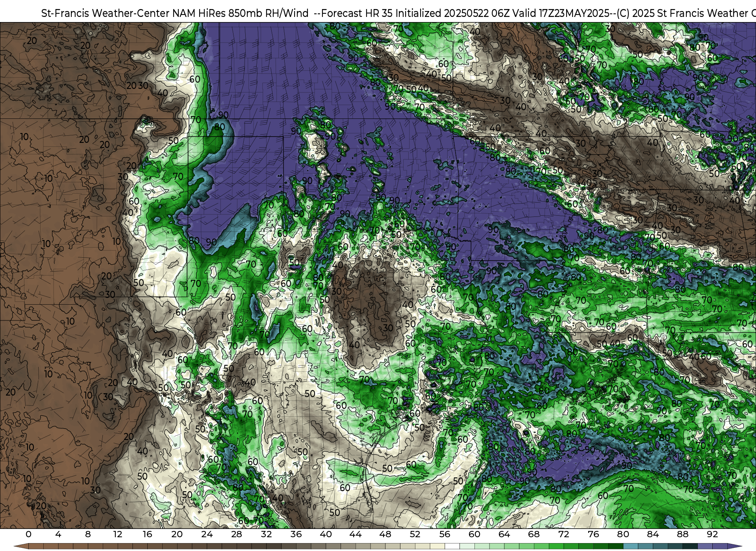Click the colorbar scale label '68'
The image size is (756, 551).
(534, 534)
